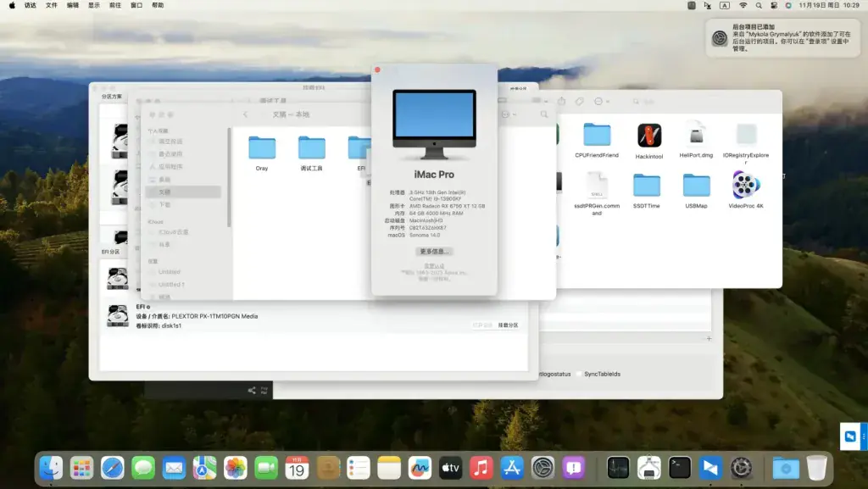Select the EFI o PLEXTOR disk entry

(314, 316)
